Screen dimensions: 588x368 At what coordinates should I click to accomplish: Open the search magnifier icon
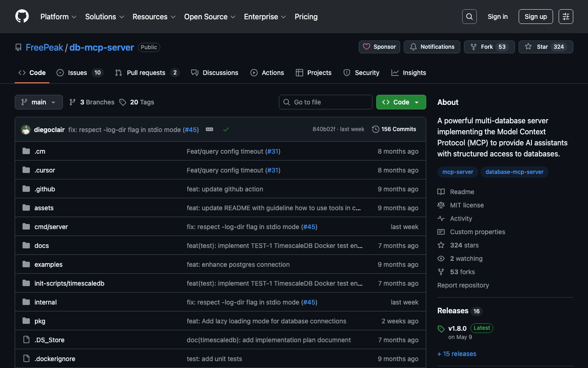coord(469,17)
